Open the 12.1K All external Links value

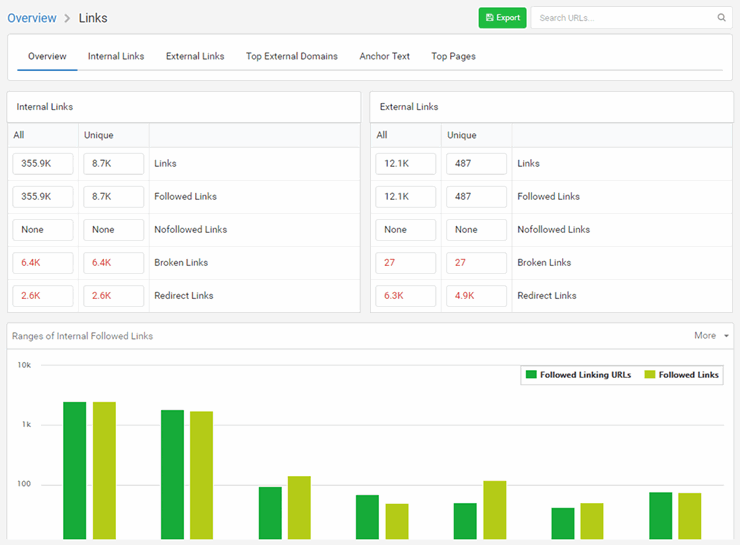[406, 164]
